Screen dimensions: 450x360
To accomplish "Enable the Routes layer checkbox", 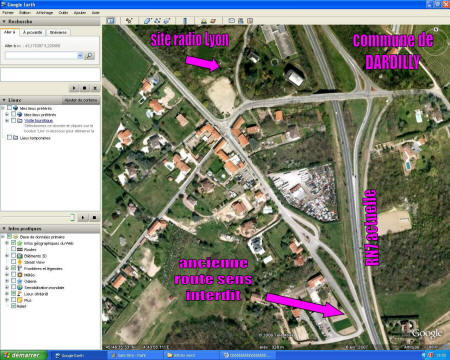I will [14, 249].
